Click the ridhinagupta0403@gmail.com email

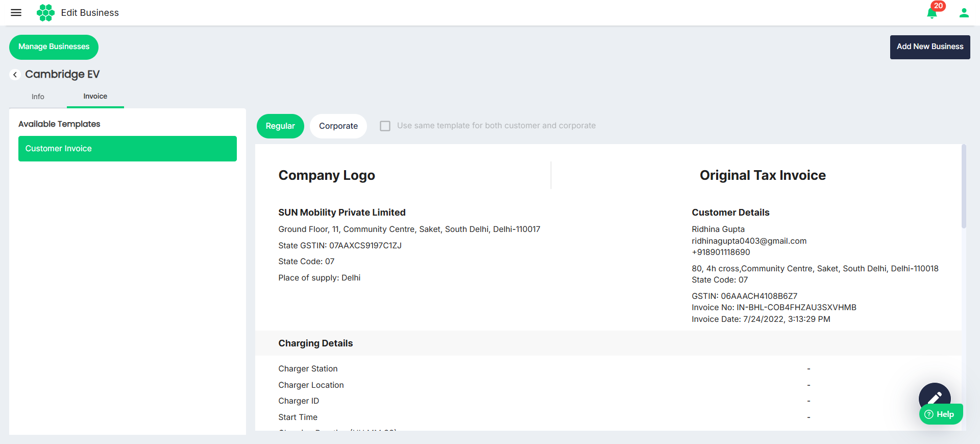[x=749, y=241]
